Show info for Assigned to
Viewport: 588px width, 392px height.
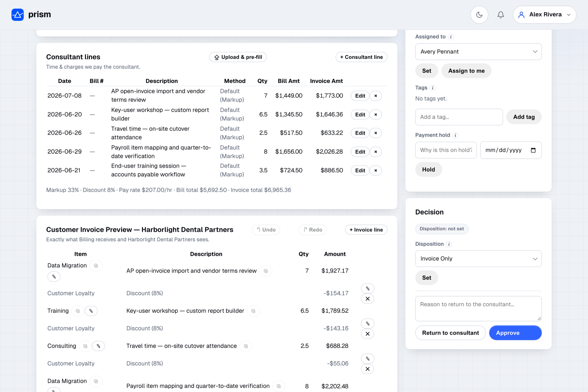(x=451, y=37)
